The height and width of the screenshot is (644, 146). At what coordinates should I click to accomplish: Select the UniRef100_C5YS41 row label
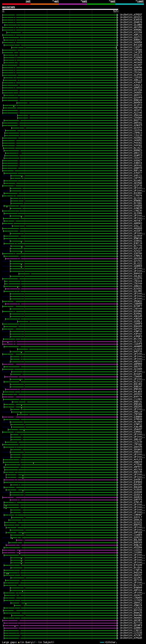[x=131, y=72]
